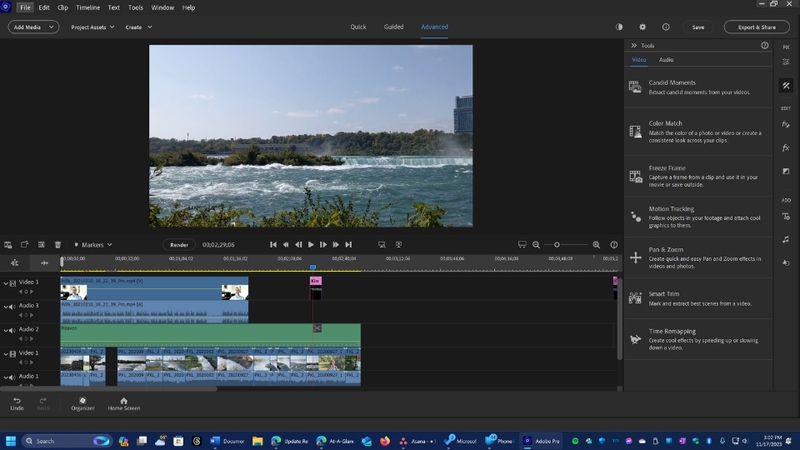
Task: Open the Project Assets dropdown
Action: pyautogui.click(x=92, y=27)
